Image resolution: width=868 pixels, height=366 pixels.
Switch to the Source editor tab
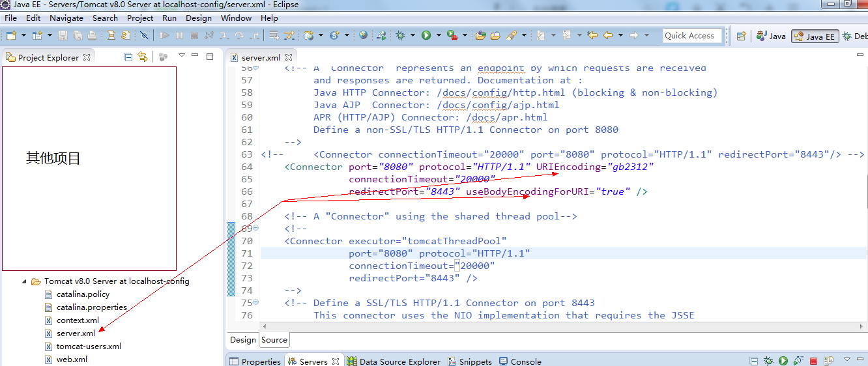274,340
